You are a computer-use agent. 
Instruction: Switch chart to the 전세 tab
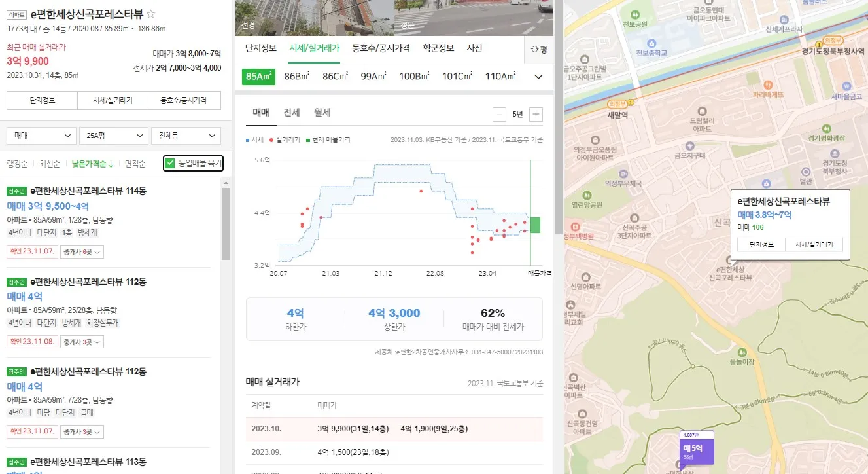292,113
